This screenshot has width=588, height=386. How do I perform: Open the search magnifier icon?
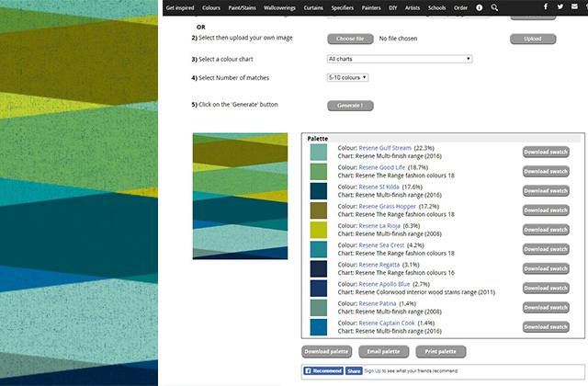tap(494, 7)
